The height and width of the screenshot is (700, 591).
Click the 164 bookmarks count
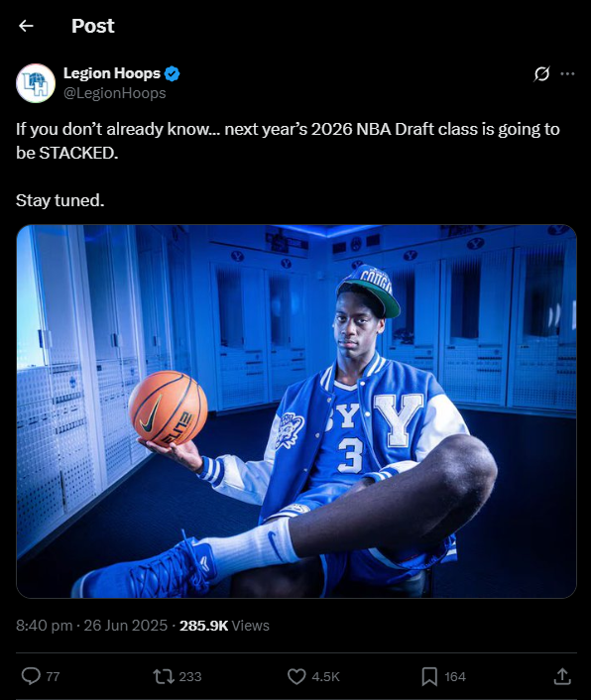[455, 677]
